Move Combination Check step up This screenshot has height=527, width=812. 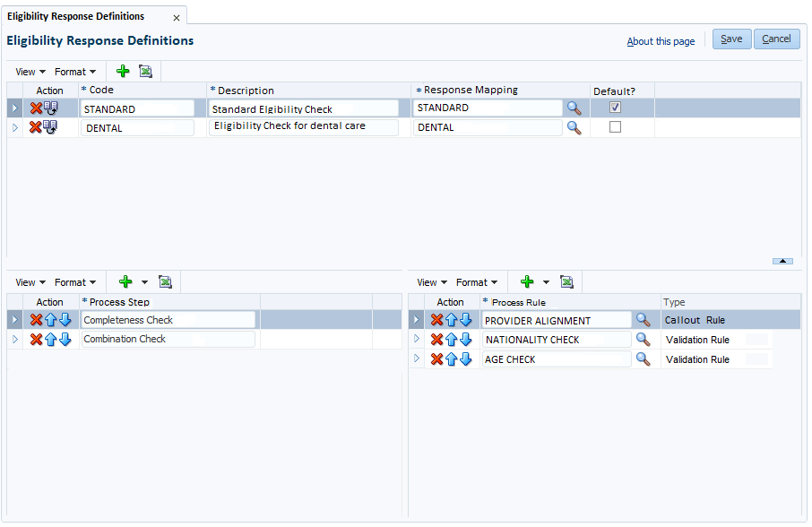pos(50,340)
